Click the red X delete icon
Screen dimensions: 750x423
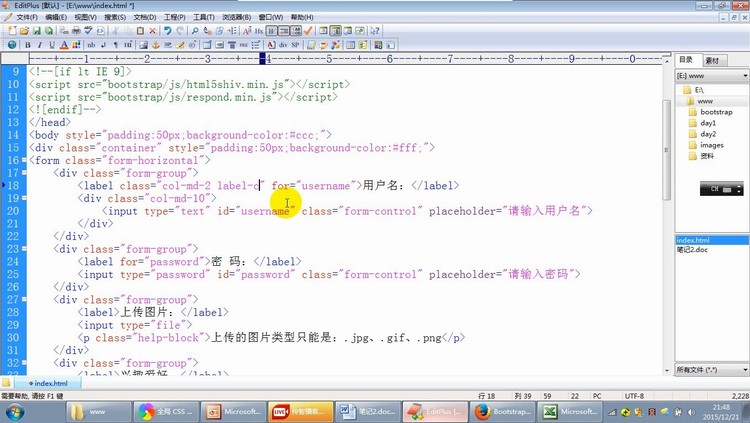pos(153,31)
